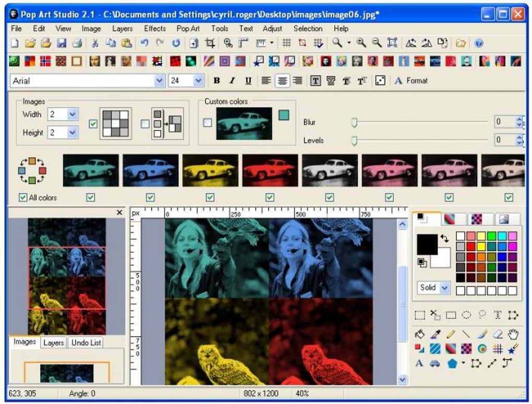532x404 pixels.
Task: Select the rectangular dashed selection tool
Action: tap(420, 315)
